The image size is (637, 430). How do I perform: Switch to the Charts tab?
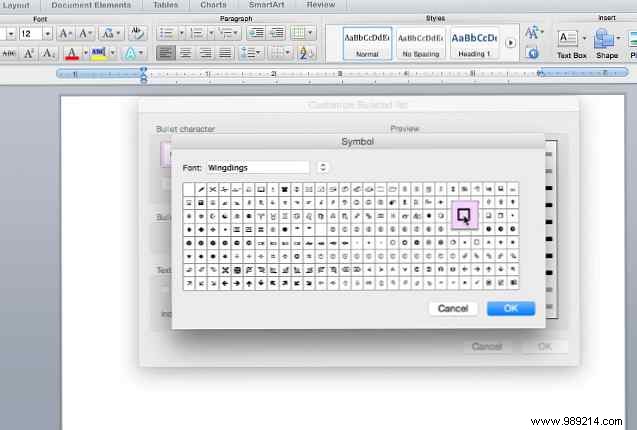(x=213, y=5)
